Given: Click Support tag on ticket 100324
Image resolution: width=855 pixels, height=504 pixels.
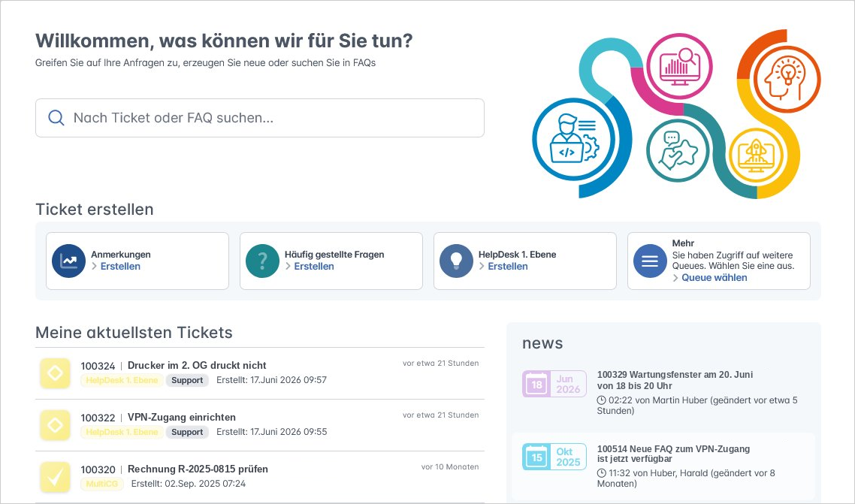Looking at the screenshot, I should click(x=187, y=380).
